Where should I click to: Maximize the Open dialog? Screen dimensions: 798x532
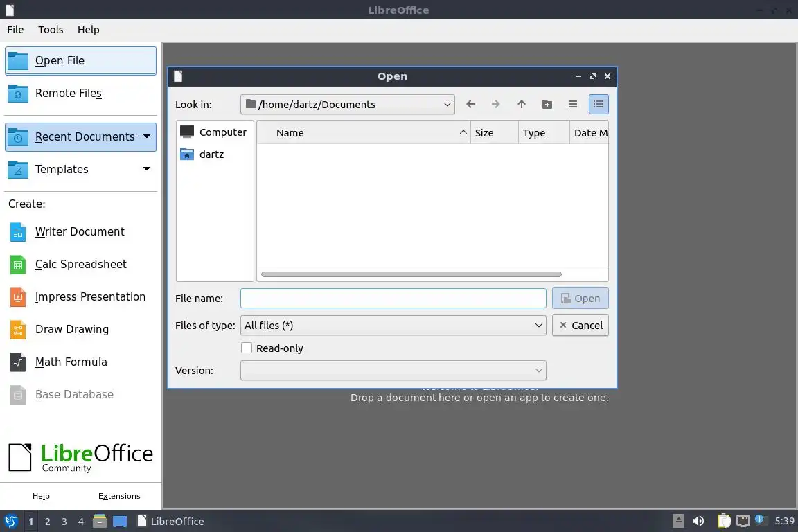tap(592, 76)
